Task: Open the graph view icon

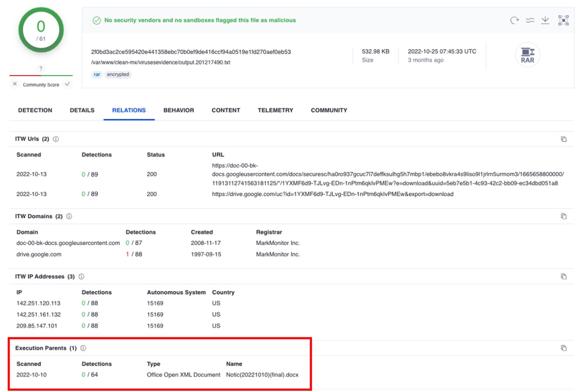Action: coord(563,20)
